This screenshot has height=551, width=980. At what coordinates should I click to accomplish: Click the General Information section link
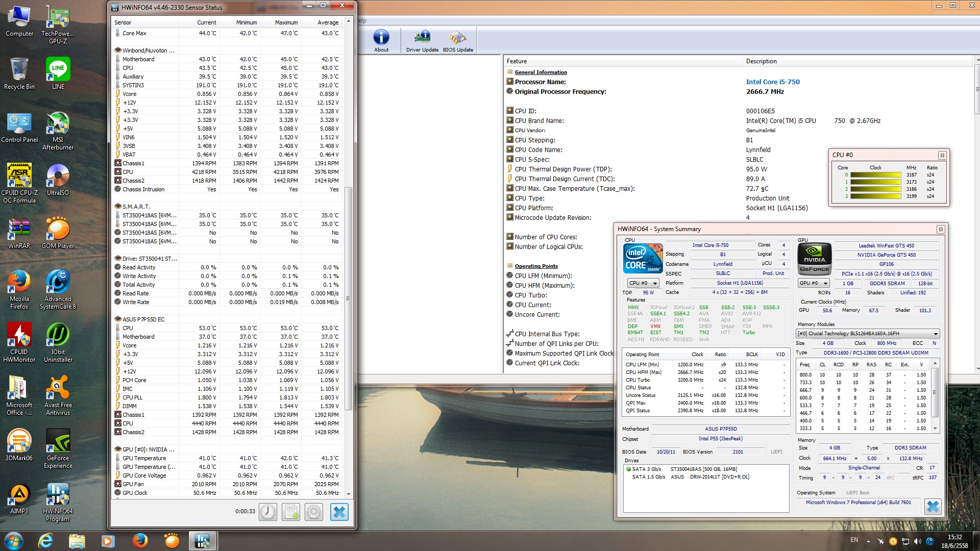pyautogui.click(x=541, y=72)
